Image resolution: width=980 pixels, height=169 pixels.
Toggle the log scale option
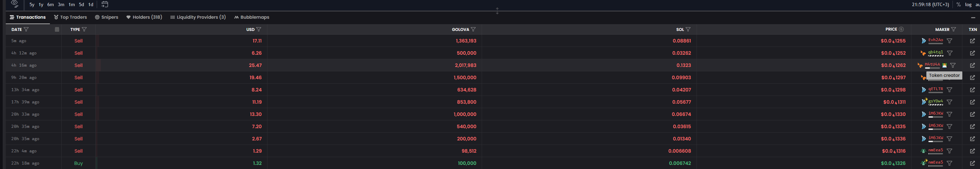coord(968,4)
